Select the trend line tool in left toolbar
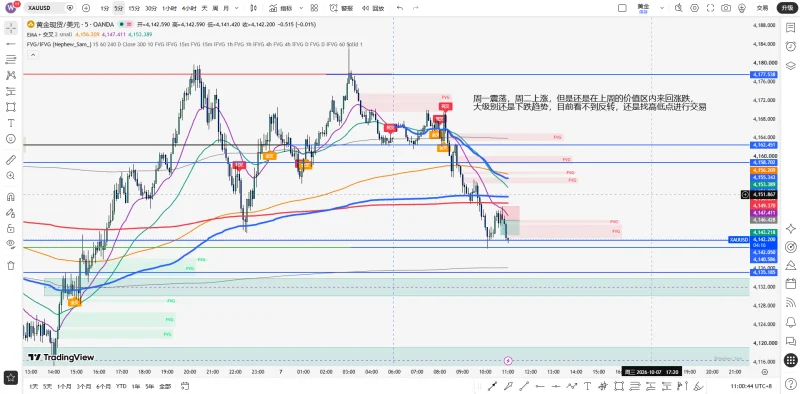 click(11, 44)
